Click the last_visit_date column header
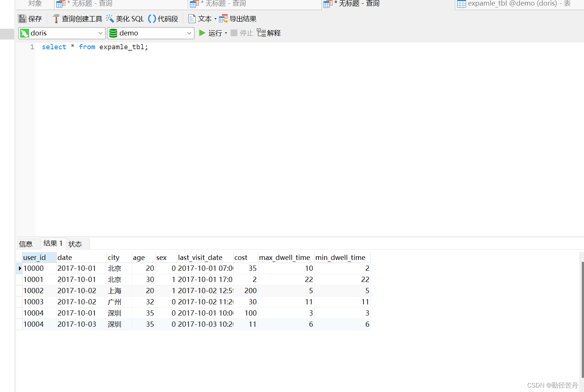 coord(205,257)
